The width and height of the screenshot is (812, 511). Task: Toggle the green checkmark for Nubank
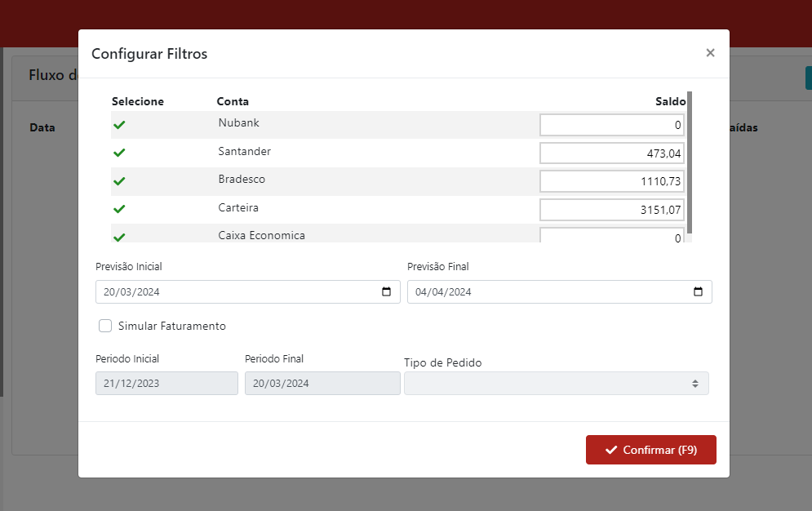(119, 125)
